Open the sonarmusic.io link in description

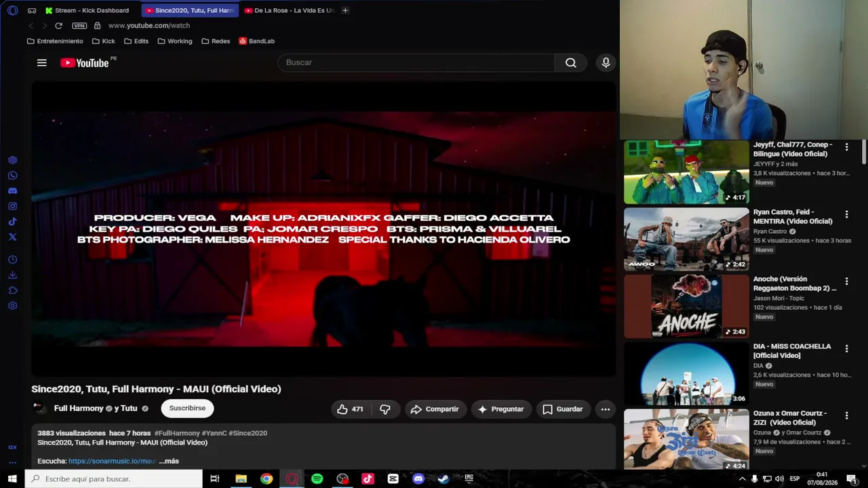(x=112, y=461)
